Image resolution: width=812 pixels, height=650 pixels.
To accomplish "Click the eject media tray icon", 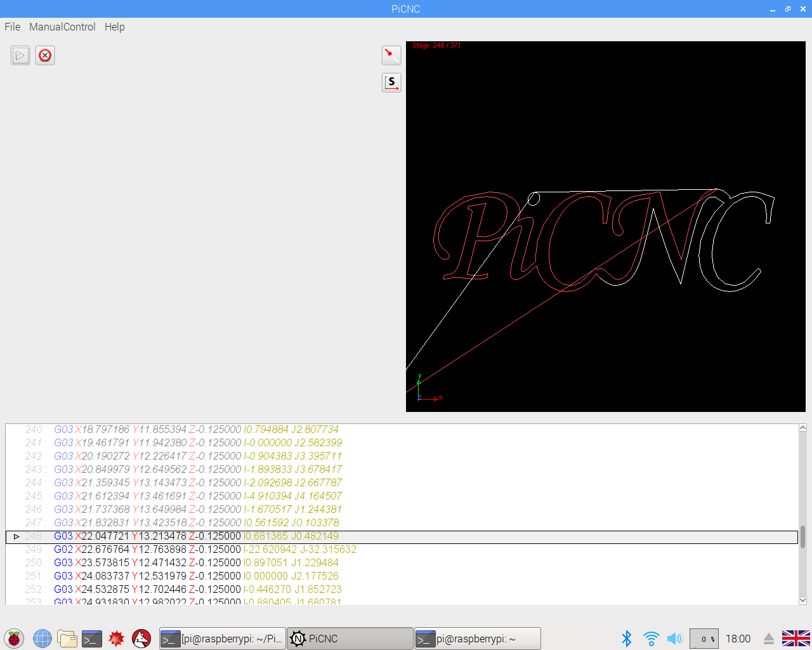I will coord(769,639).
